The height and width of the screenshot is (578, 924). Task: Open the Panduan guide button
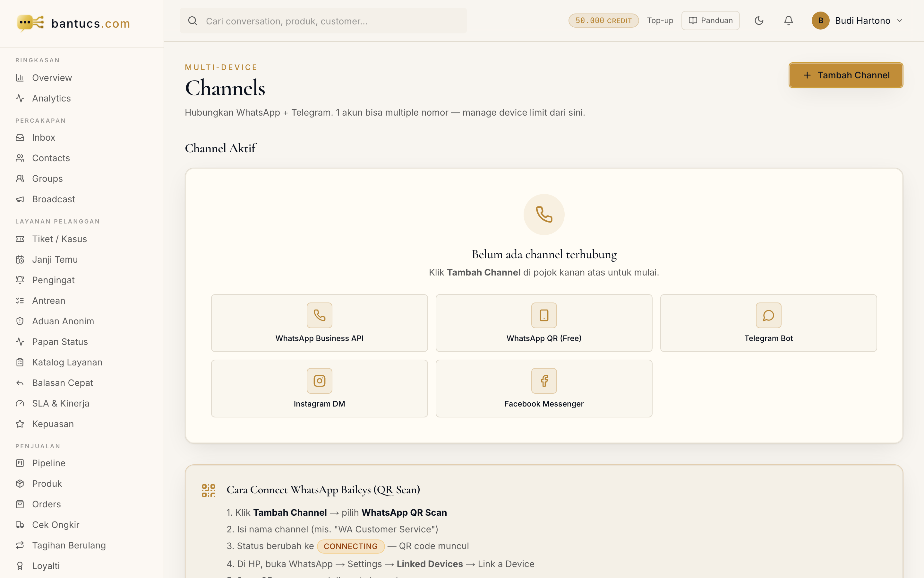(710, 21)
